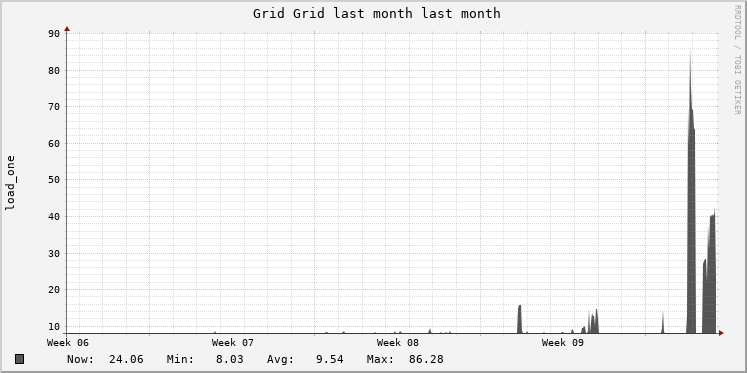Click the tallest load spike near 86
The image size is (747, 373).
pos(690,191)
